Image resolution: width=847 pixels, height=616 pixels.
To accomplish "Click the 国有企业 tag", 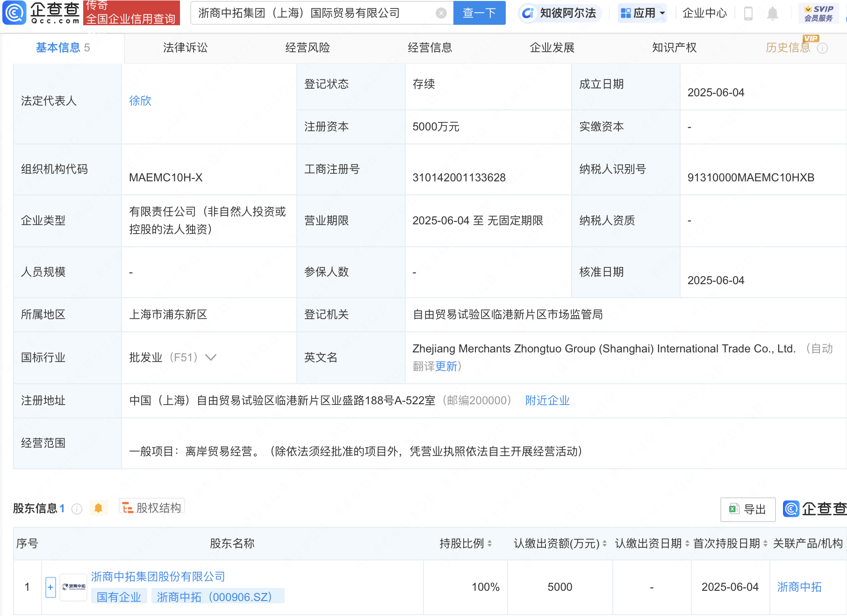I will coord(119,597).
